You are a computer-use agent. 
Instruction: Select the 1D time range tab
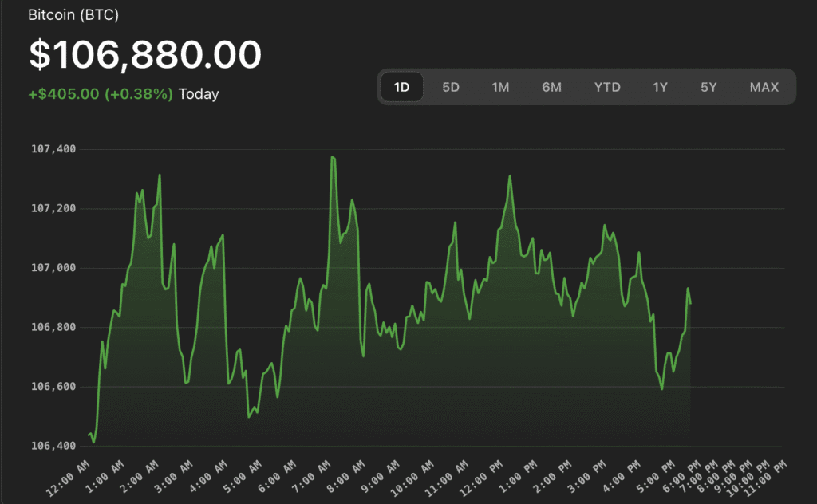click(x=401, y=87)
